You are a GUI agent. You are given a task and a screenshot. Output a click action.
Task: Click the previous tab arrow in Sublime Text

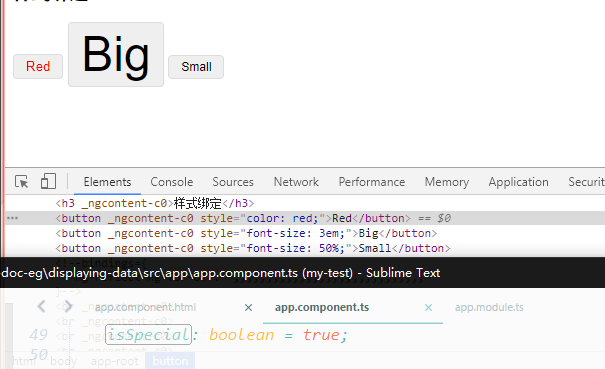coord(42,307)
